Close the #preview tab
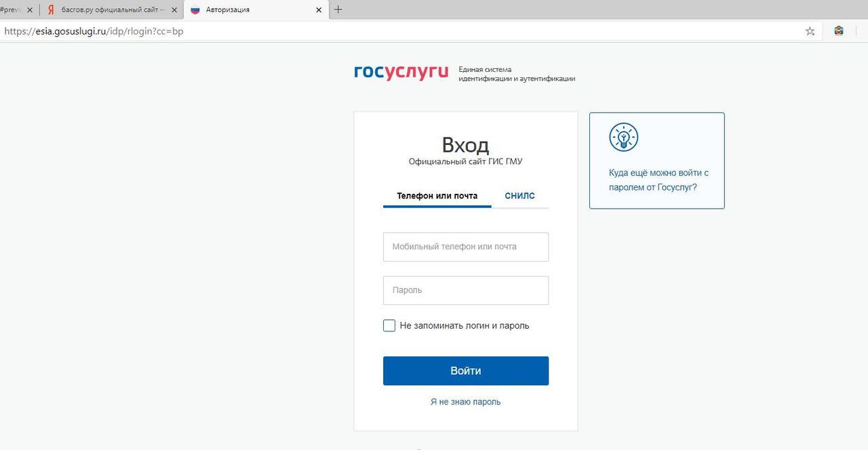 click(29, 10)
